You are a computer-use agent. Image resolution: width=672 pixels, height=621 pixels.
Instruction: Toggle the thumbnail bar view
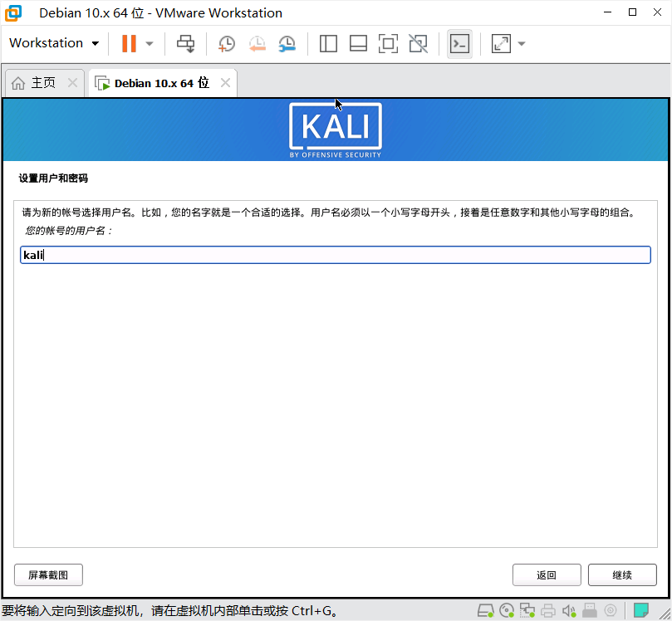(x=358, y=44)
